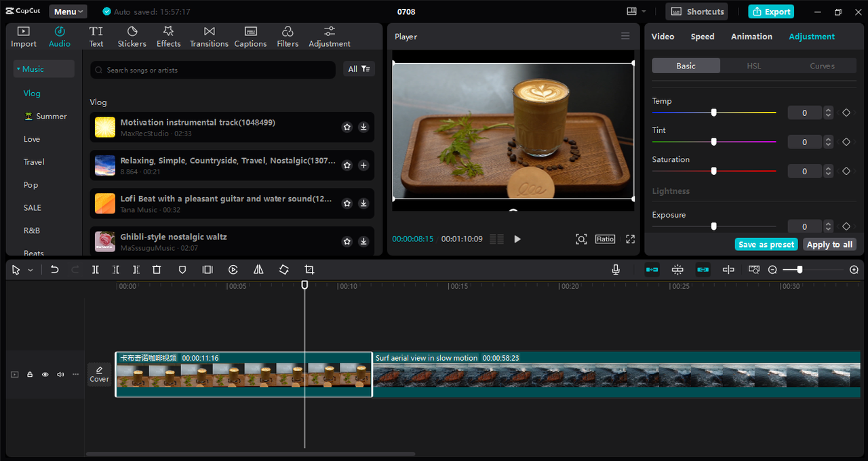Click the marker shield icon
This screenshot has width=868, height=461.
(182, 270)
